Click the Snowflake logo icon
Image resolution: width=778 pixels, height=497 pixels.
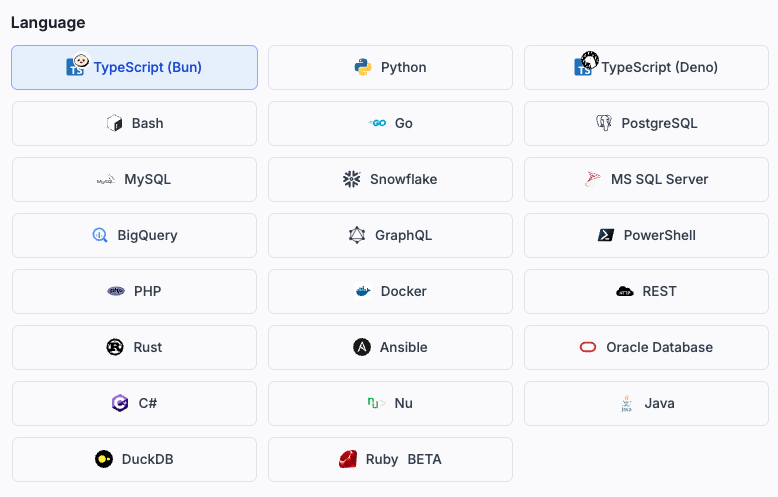[x=352, y=179]
